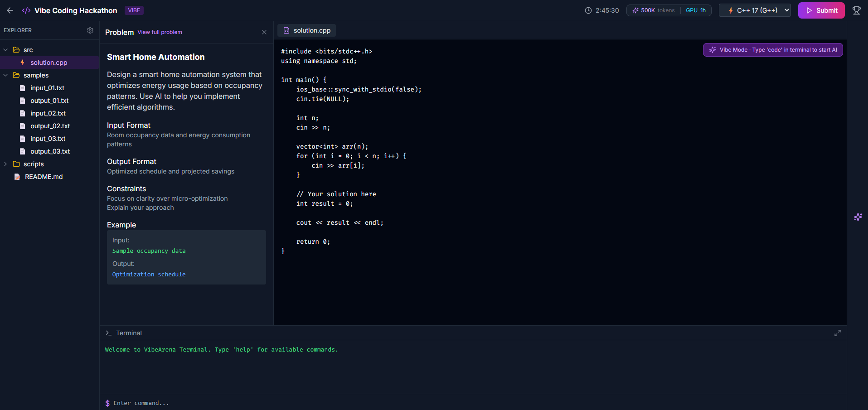Open the View full problem link
Screen dimensions: 868x410
(160, 32)
